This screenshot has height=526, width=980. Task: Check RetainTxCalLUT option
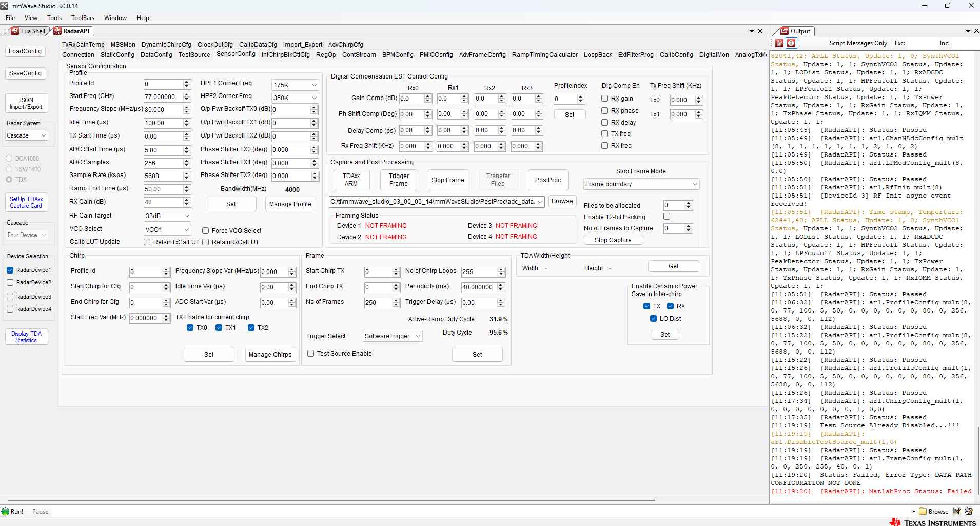(147, 242)
